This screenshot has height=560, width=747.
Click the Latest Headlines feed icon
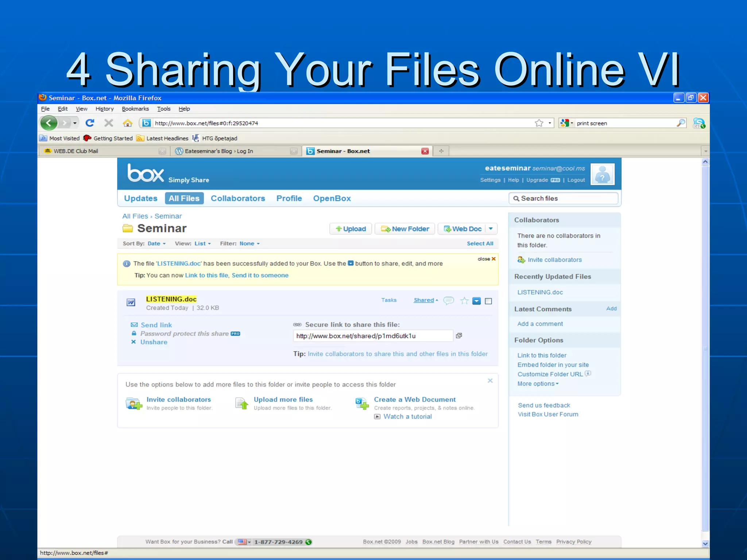pos(140,138)
